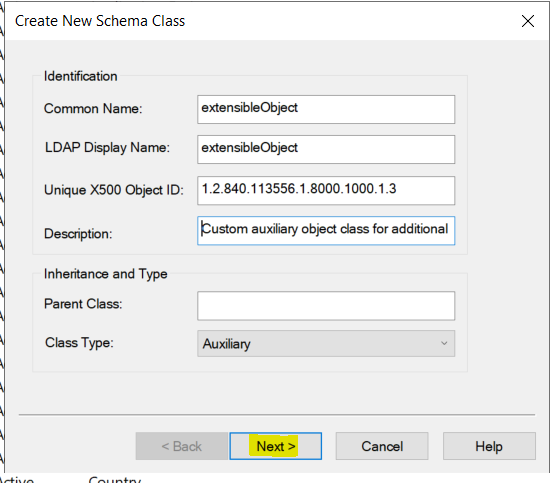Select the Unique X500 Object ID field
The width and height of the screenshot is (560, 483).
[x=326, y=190]
